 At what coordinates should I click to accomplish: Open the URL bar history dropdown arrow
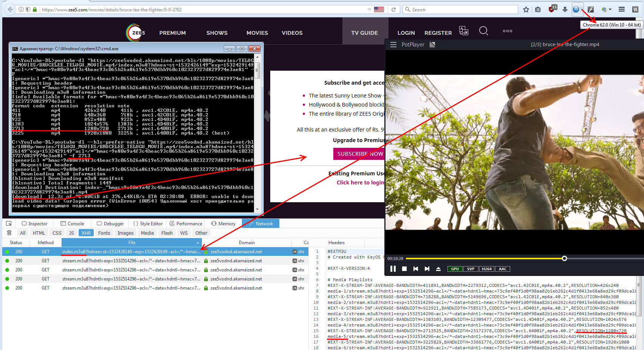[369, 9]
